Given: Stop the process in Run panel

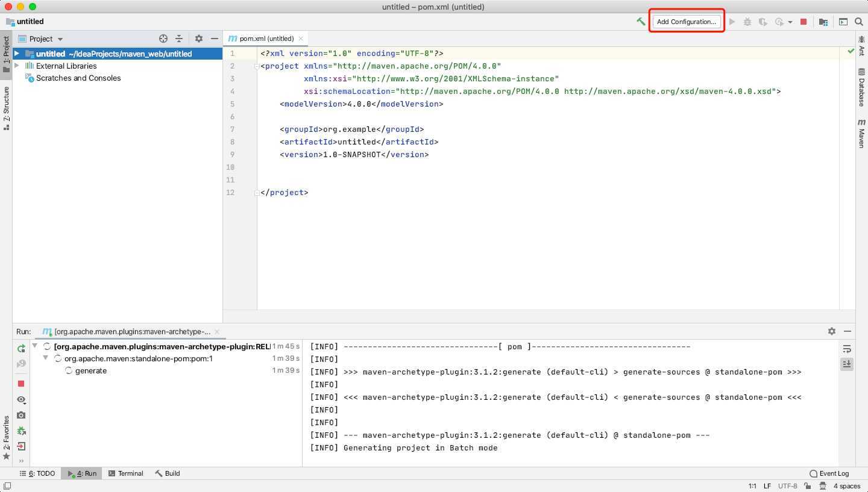Looking at the screenshot, I should (x=21, y=384).
